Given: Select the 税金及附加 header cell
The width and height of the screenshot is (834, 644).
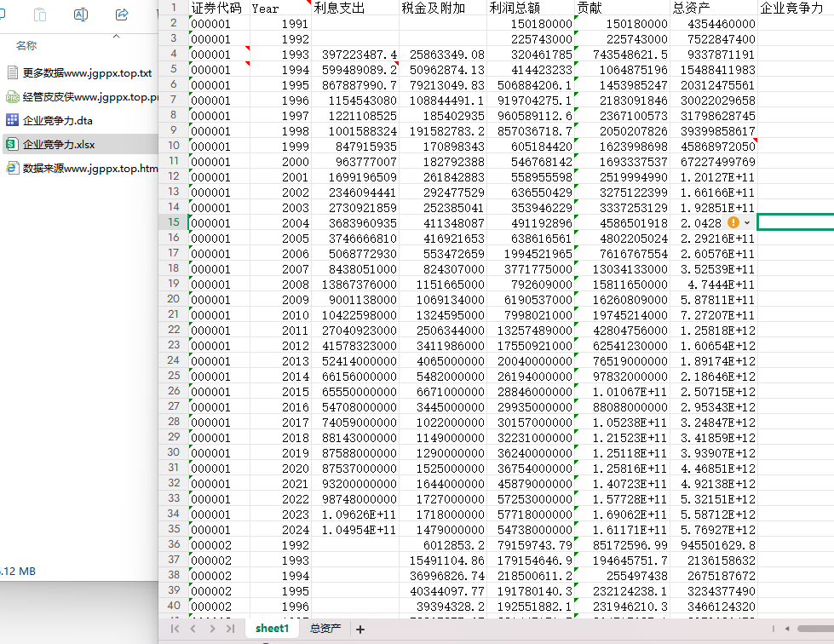Looking at the screenshot, I should [x=443, y=8].
